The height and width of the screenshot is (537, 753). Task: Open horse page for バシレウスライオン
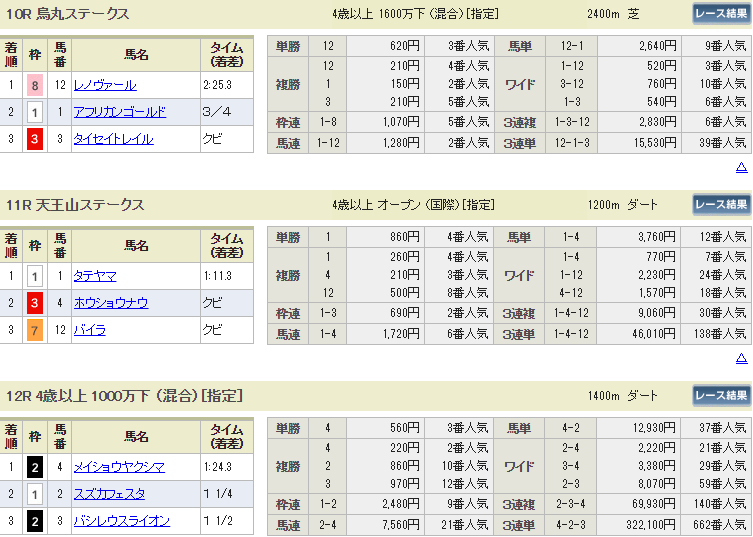click(121, 521)
